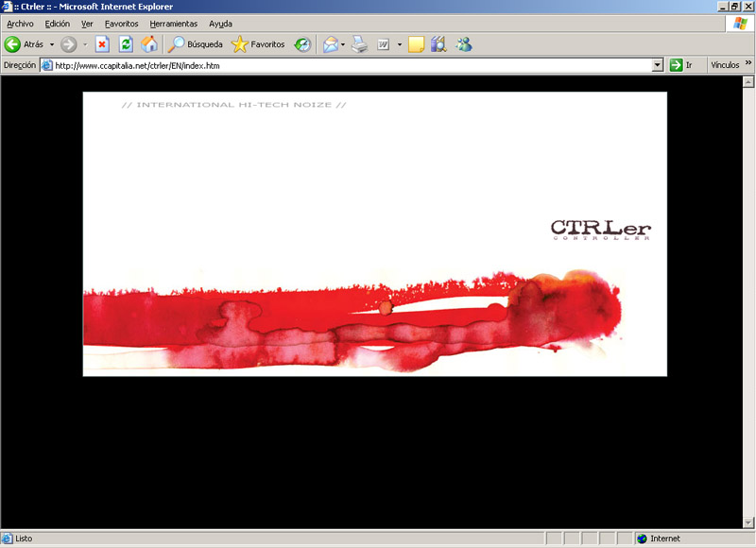Image resolution: width=756 pixels, height=548 pixels.
Task: Open Favoritos star panel
Action: [258, 44]
